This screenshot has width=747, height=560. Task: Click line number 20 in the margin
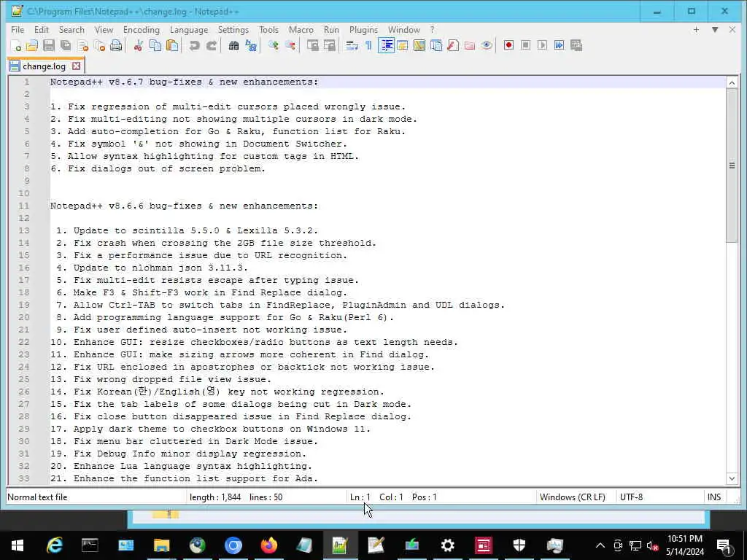coord(24,317)
